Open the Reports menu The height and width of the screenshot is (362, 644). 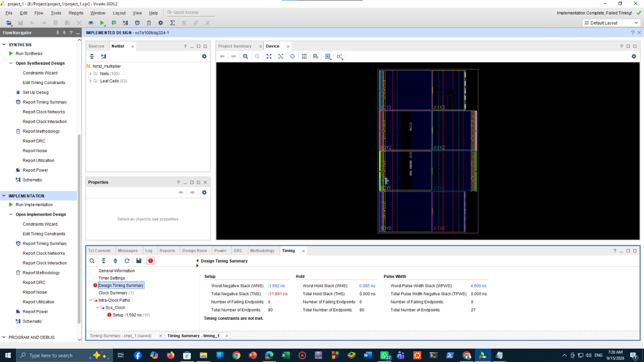click(76, 13)
